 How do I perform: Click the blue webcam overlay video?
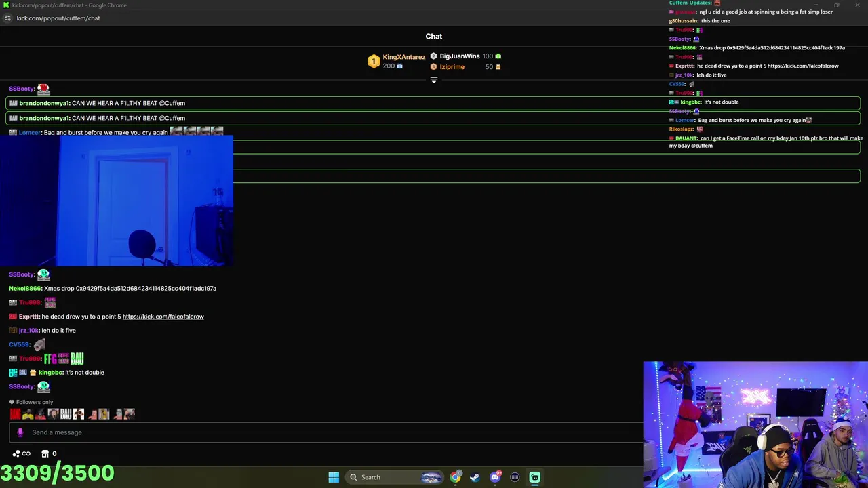(117, 201)
